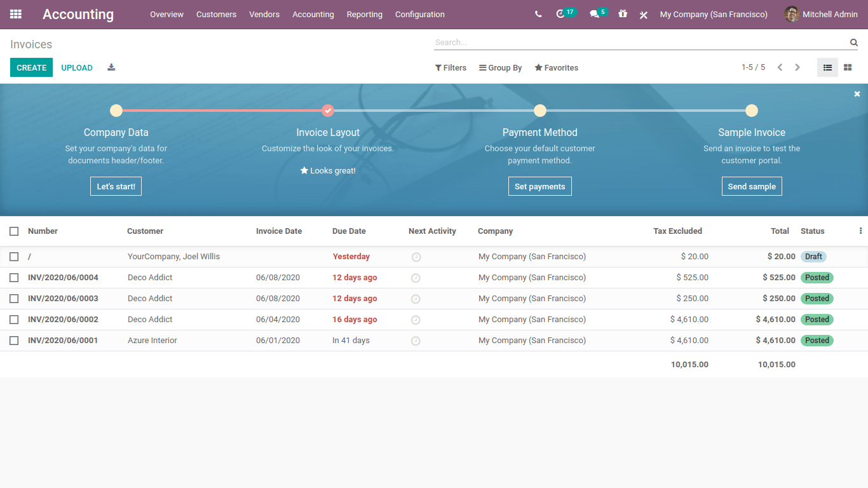Image resolution: width=868 pixels, height=488 pixels.
Task: Click the $ 525.00 total cell
Action: [779, 278]
